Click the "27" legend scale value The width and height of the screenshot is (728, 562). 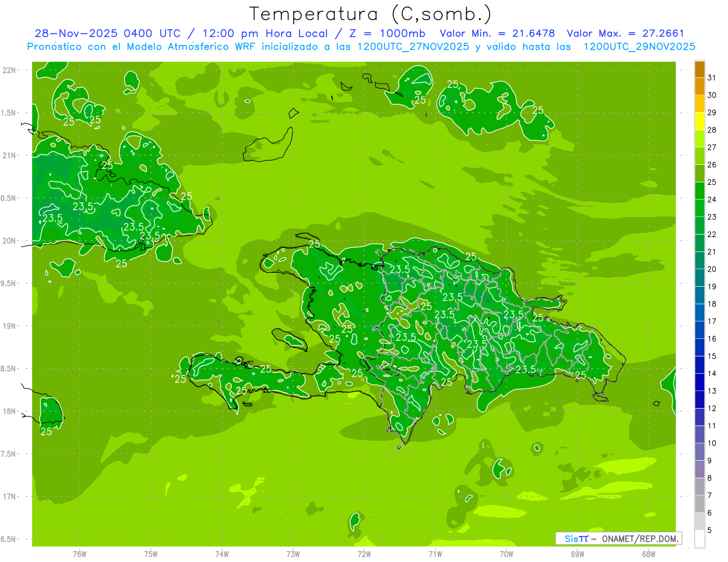point(712,147)
